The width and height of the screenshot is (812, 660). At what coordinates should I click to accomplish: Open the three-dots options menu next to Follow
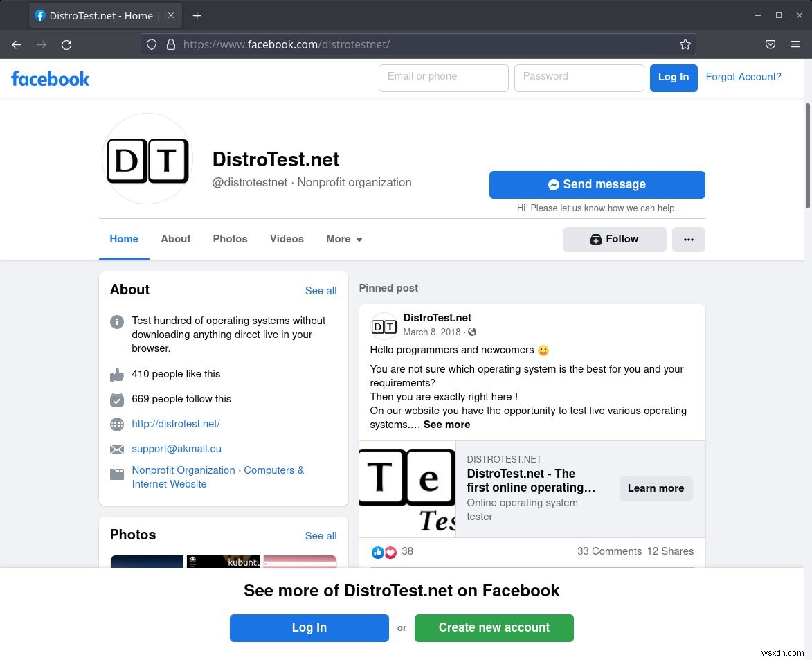688,239
